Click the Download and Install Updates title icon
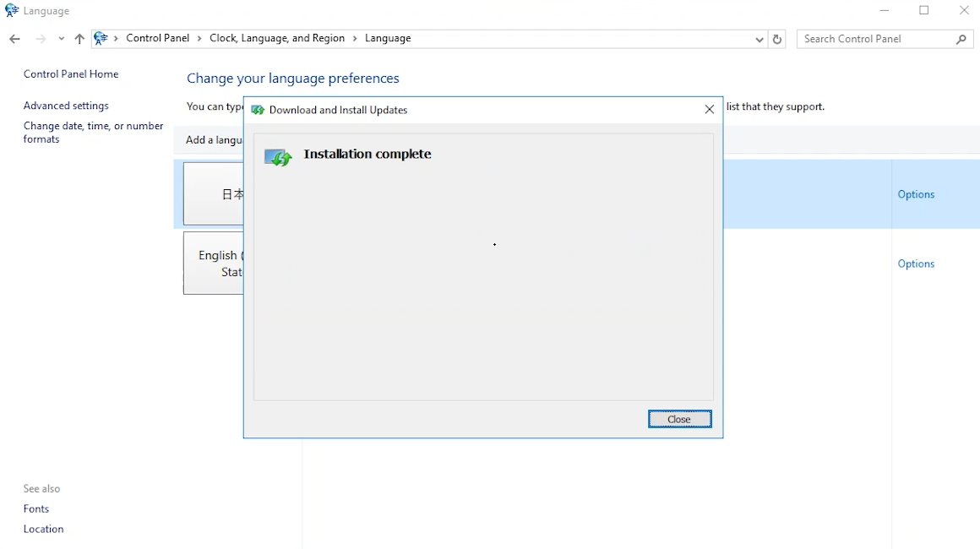This screenshot has height=549, width=980. [x=258, y=110]
